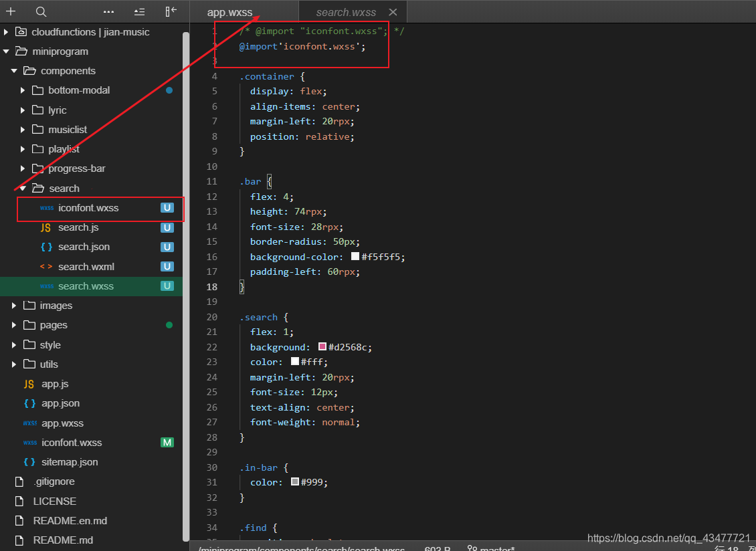This screenshot has width=756, height=551.
Task: Click the cloudfunctions folder icon
Action: coord(21,32)
